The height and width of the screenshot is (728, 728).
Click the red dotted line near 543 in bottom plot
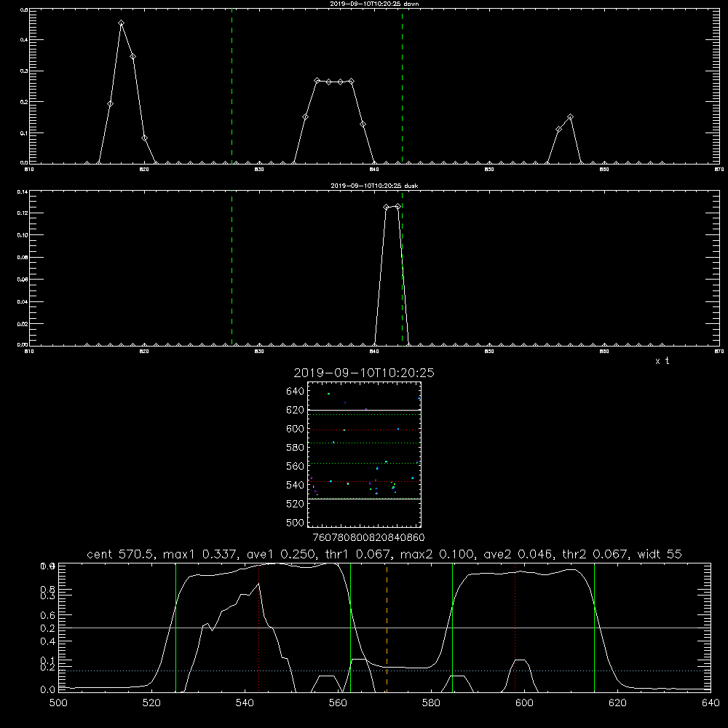point(258,628)
